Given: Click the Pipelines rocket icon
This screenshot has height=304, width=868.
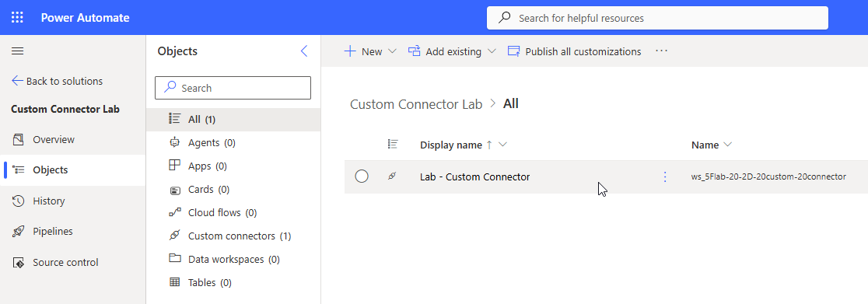Looking at the screenshot, I should click(18, 232).
